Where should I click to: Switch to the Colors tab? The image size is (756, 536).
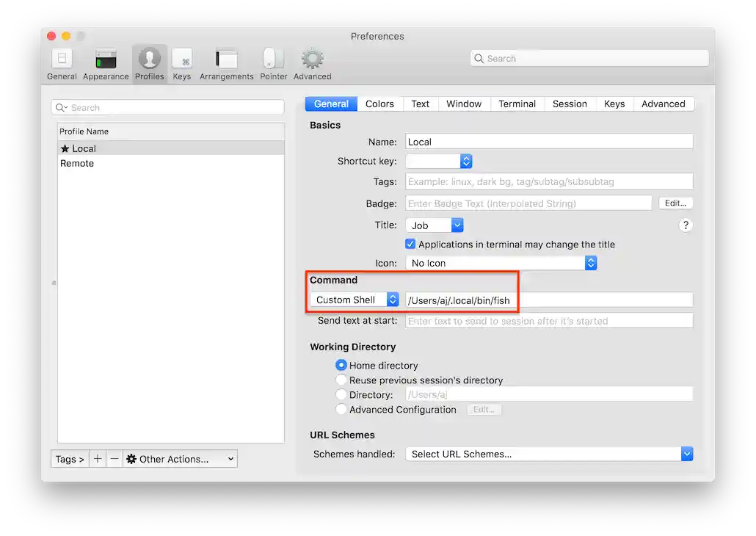pyautogui.click(x=379, y=104)
